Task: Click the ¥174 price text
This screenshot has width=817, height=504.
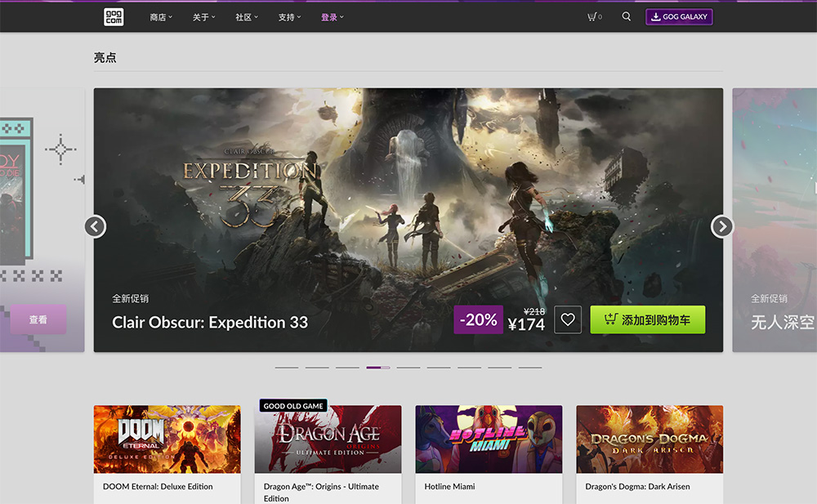Action: pyautogui.click(x=526, y=325)
